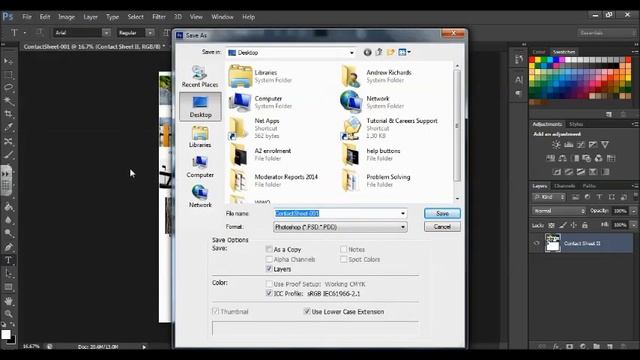Lock layer position in Layers panel
This screenshot has width=640, height=360.
pyautogui.click(x=573, y=225)
